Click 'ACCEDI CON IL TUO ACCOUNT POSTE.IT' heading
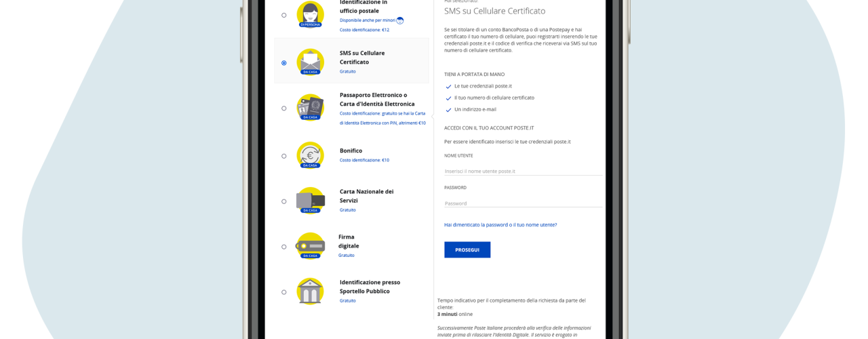The image size is (868, 339). coord(489,127)
